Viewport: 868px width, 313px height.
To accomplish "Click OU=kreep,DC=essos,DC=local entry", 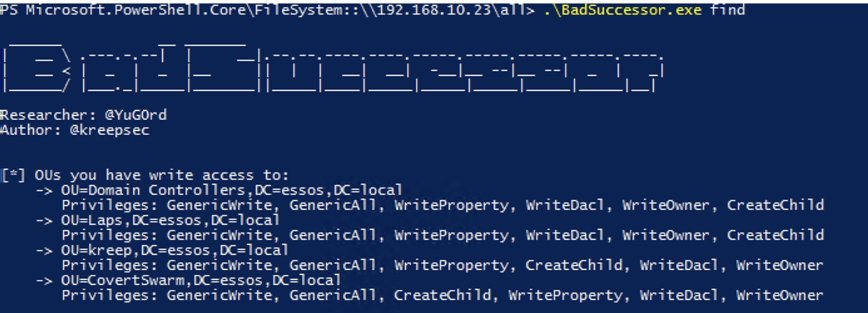I will click(175, 250).
